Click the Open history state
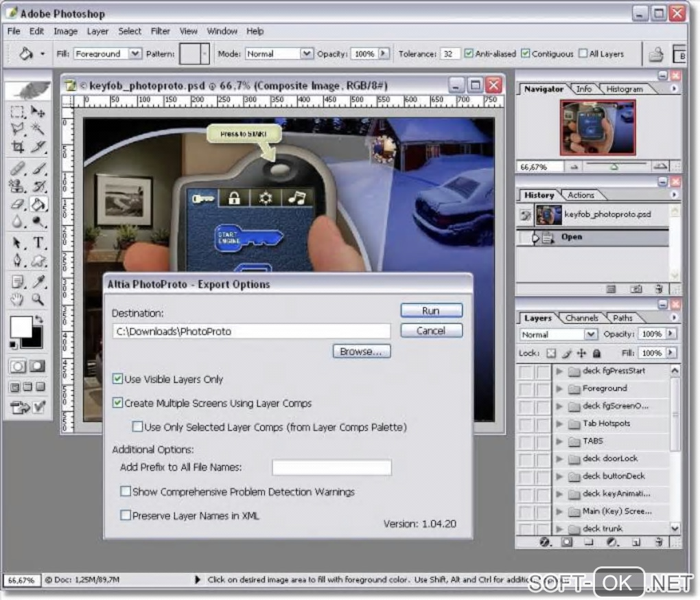 [x=593, y=237]
